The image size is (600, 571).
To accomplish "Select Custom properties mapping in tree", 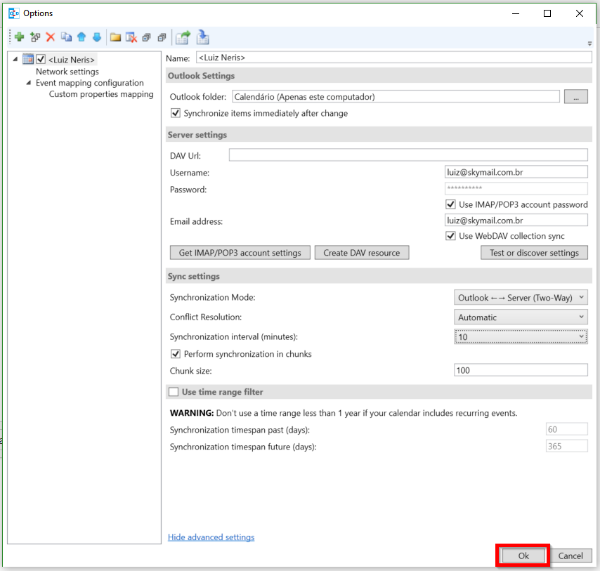I will point(101,94).
